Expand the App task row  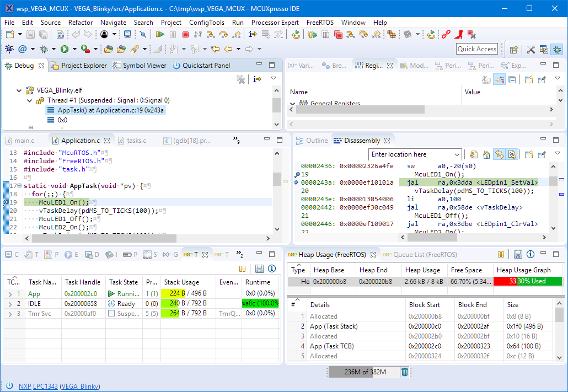[x=10, y=294]
